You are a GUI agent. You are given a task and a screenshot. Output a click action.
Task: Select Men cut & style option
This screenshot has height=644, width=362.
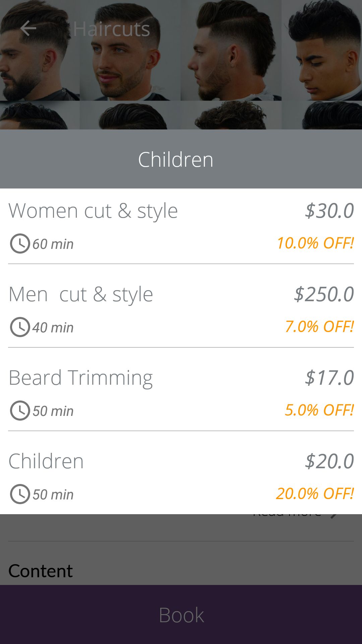pyautogui.click(x=81, y=294)
